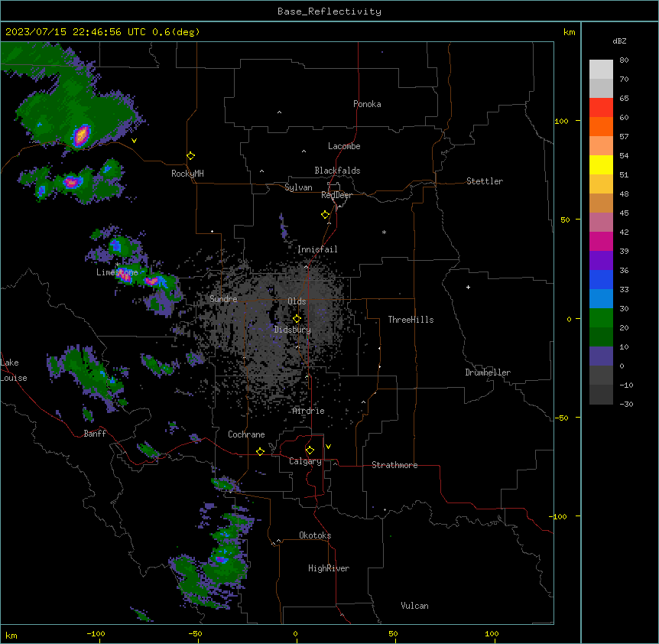Image resolution: width=659 pixels, height=644 pixels.
Task: Click the ThreeHills label
Action: 411,320
